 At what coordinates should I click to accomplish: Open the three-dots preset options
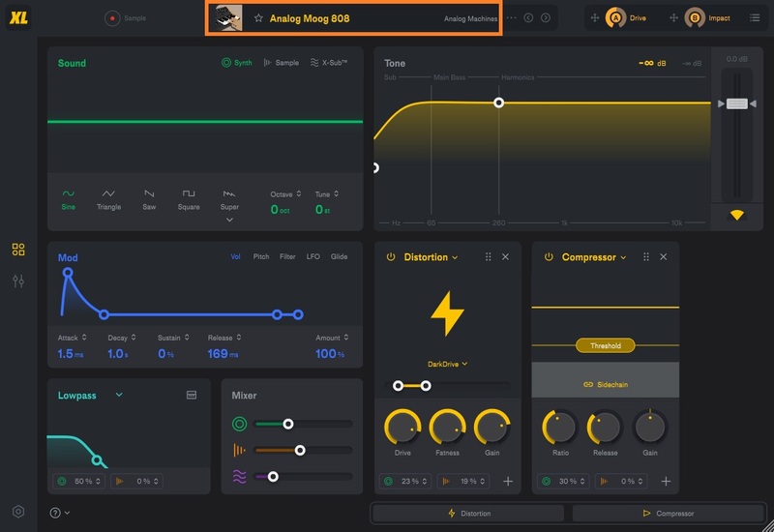point(512,18)
